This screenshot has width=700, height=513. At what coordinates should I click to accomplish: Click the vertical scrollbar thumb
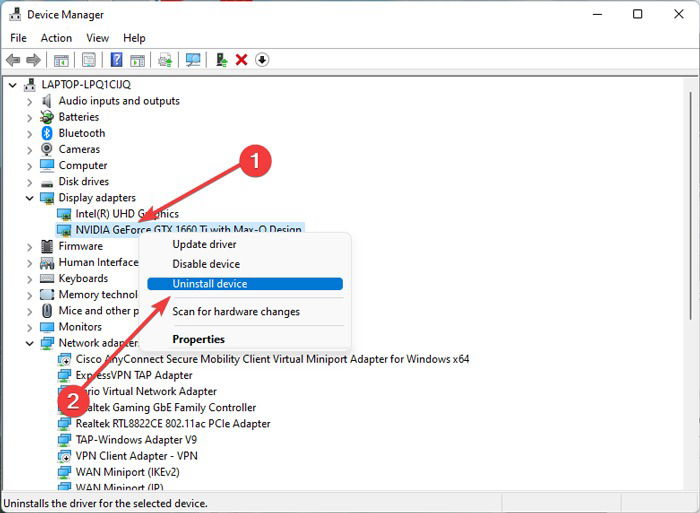[x=690, y=205]
